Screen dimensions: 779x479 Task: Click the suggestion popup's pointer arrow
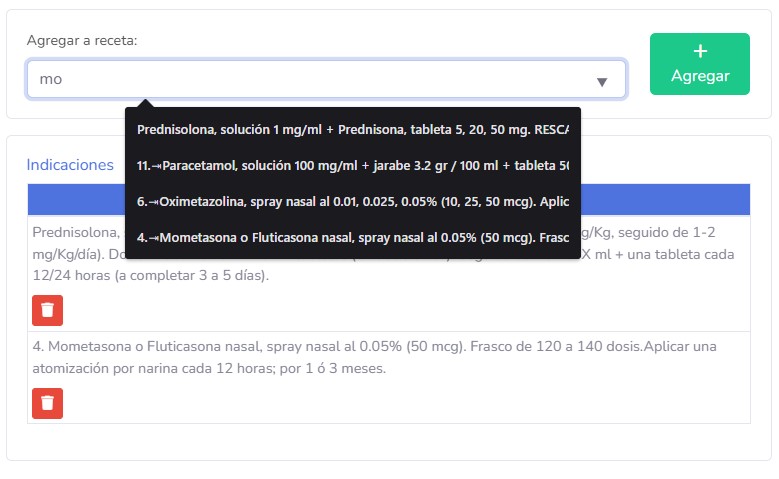click(146, 103)
